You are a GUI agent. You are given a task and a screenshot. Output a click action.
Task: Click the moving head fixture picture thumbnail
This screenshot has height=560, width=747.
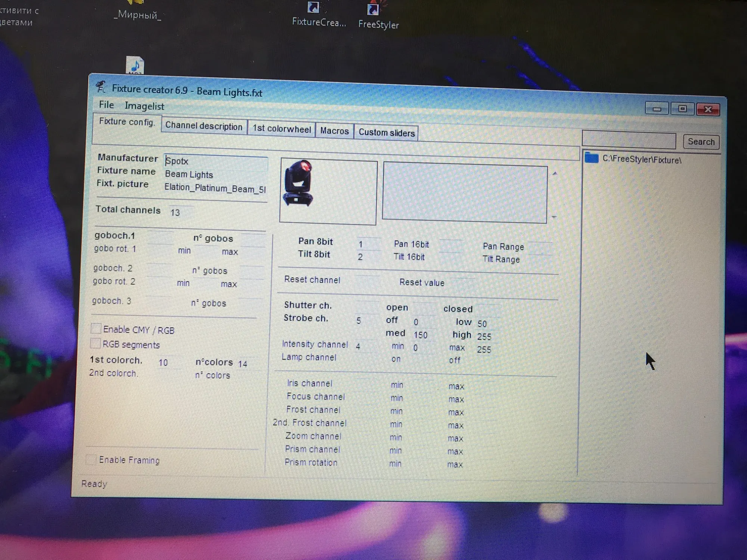[x=298, y=183]
